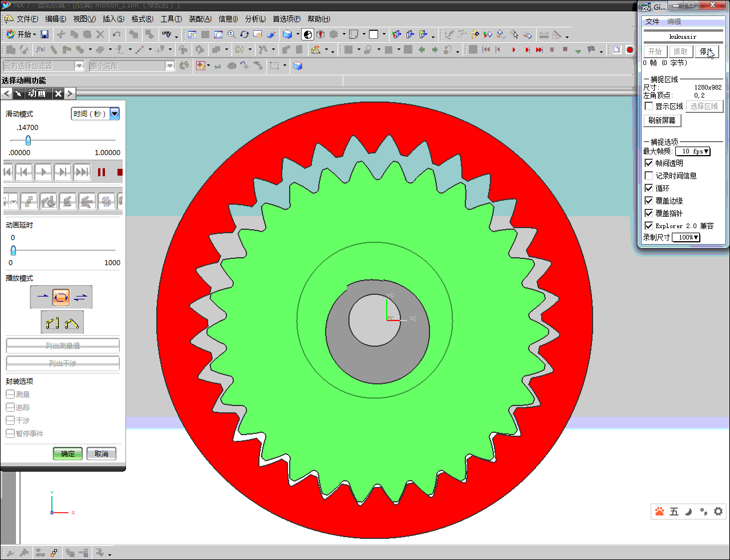
Task: Choose the Rotate view tool
Action: point(245,34)
